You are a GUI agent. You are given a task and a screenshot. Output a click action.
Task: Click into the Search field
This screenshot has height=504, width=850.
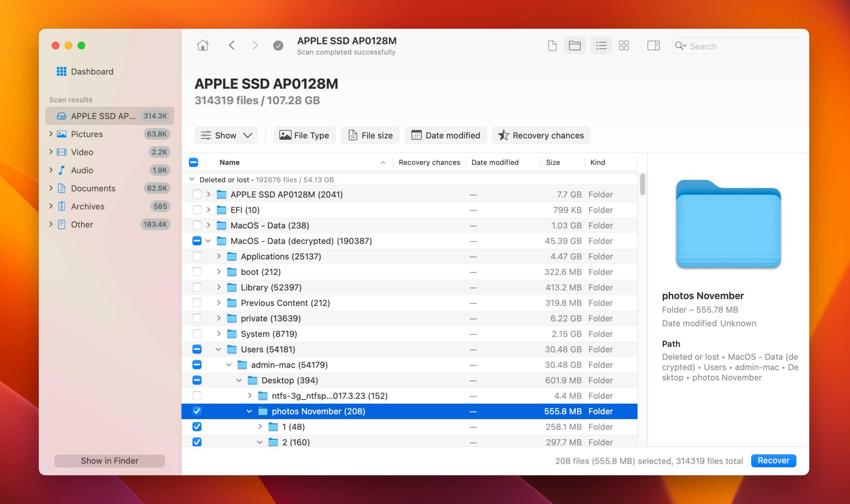736,46
